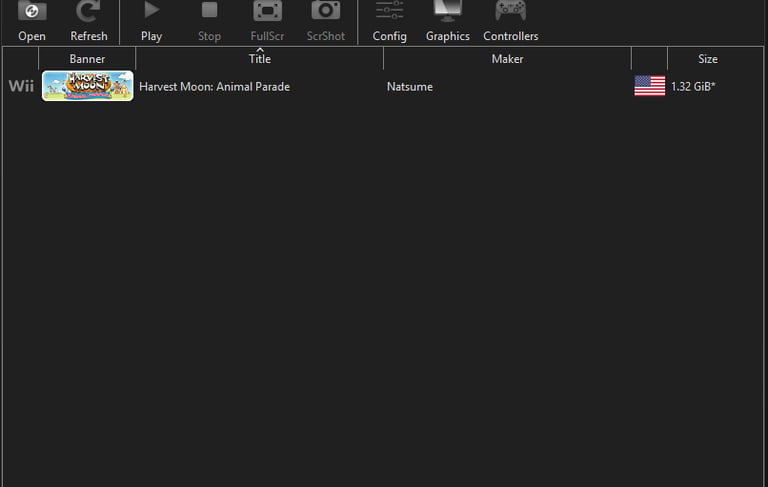Sort list by Banner column header
This screenshot has width=768, height=487.
(x=87, y=59)
